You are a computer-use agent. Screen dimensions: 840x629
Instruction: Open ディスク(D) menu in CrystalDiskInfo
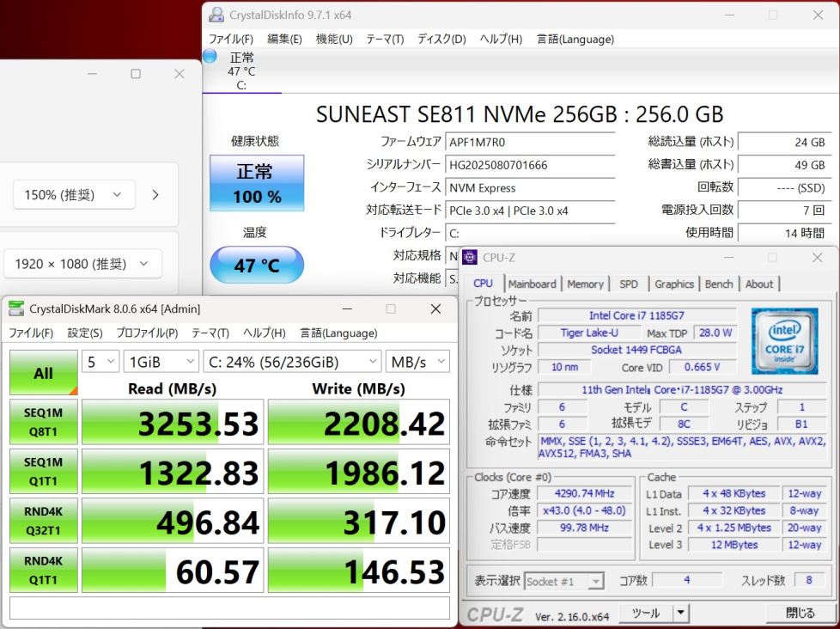click(441, 39)
